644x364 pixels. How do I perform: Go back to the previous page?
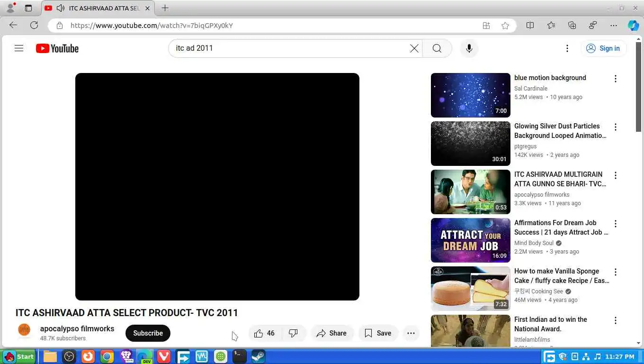(x=13, y=26)
